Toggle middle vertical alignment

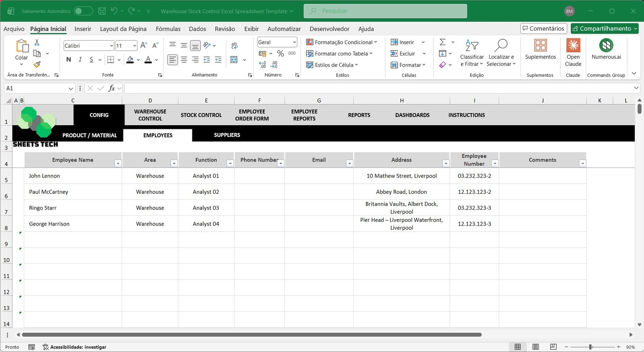184,46
